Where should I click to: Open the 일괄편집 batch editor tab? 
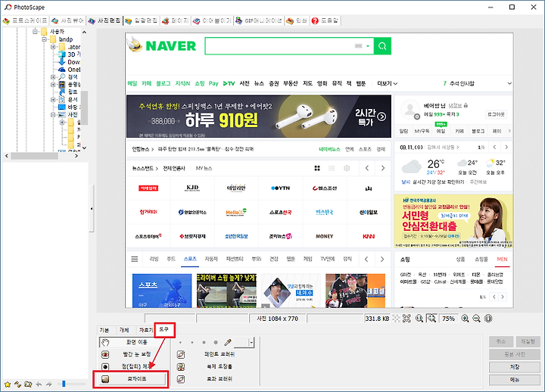pyautogui.click(x=141, y=21)
